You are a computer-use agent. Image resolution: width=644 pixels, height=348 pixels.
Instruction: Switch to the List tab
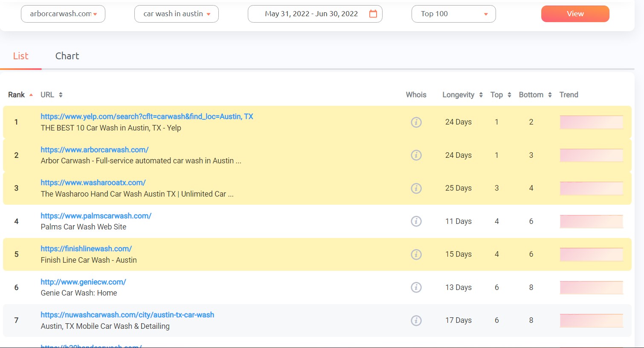[x=20, y=56]
